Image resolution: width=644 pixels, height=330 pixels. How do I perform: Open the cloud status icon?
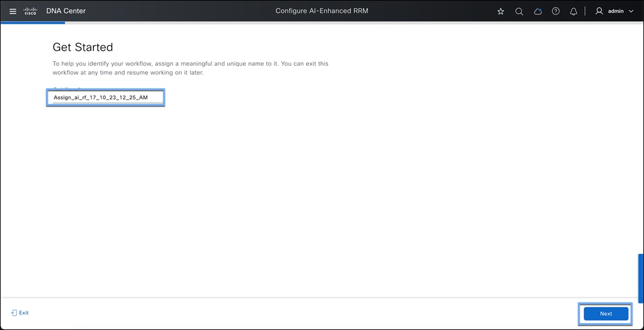tap(537, 11)
